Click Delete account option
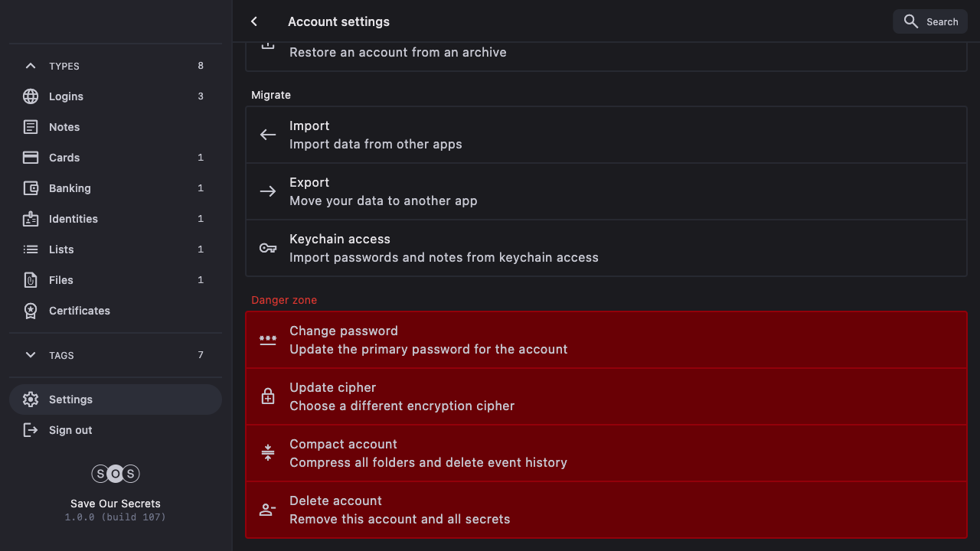 click(605, 510)
